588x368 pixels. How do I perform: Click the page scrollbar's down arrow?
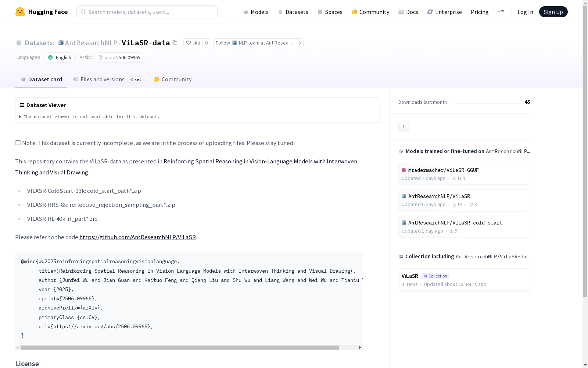pos(585,365)
